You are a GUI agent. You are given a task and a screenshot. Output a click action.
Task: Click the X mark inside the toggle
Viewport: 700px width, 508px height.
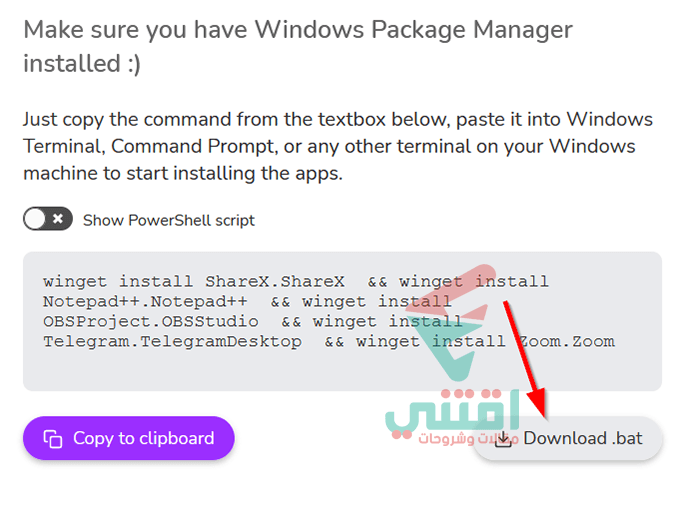click(x=58, y=219)
